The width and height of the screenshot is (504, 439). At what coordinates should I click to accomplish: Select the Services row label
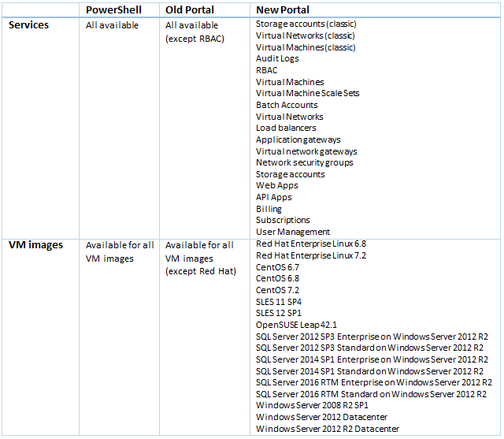pyautogui.click(x=28, y=24)
